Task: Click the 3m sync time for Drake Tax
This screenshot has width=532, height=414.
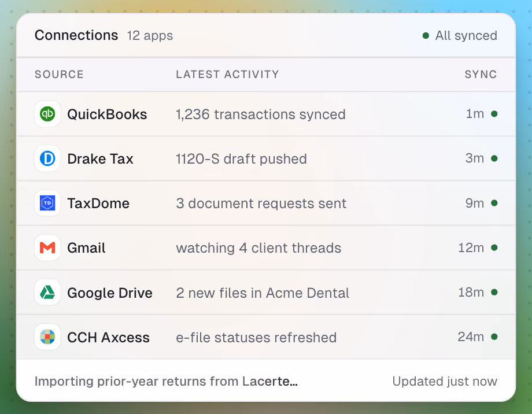Action: coord(475,158)
